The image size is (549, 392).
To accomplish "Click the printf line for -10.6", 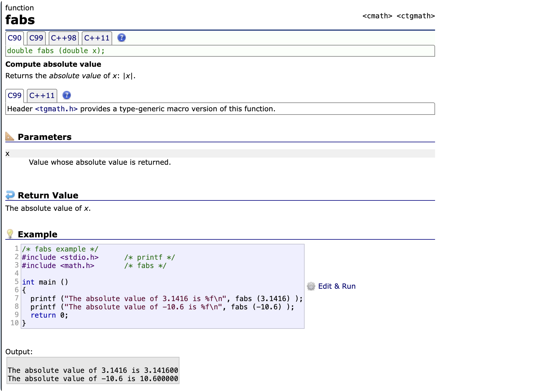I will tap(162, 307).
